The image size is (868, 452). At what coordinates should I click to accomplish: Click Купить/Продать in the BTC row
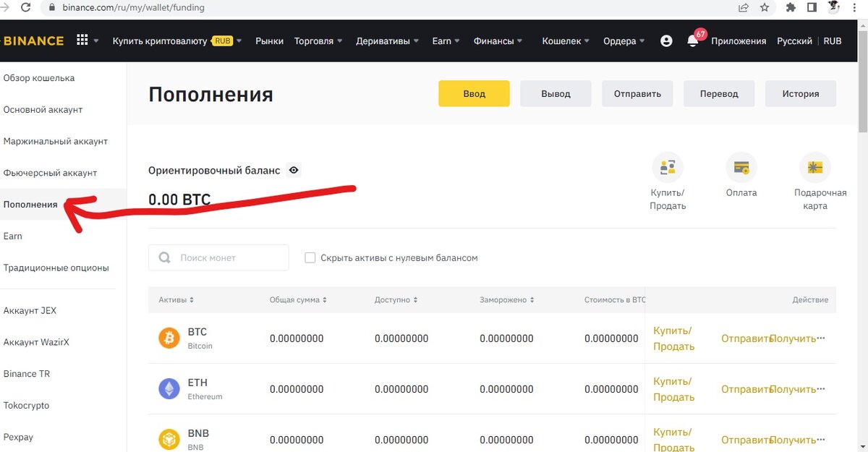[673, 338]
